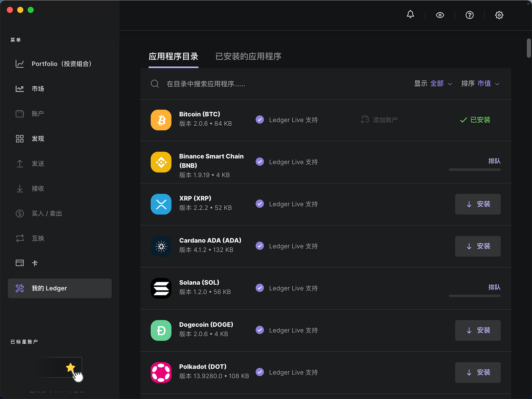Install the XRP app

pos(478,204)
